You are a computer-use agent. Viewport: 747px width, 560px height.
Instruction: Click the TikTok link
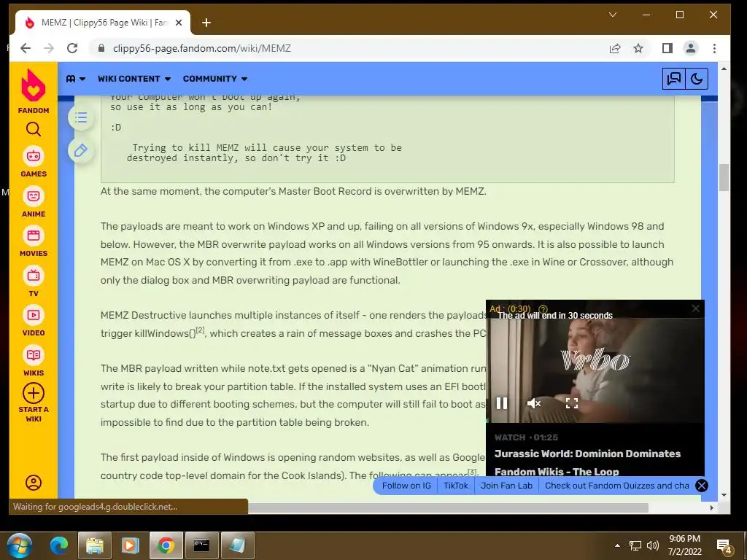click(456, 486)
